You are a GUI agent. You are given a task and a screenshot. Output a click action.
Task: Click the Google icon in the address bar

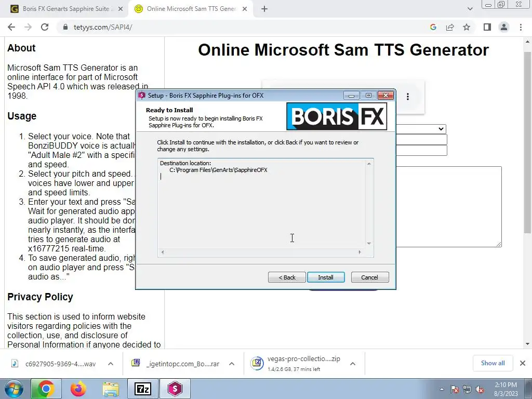tap(433, 27)
